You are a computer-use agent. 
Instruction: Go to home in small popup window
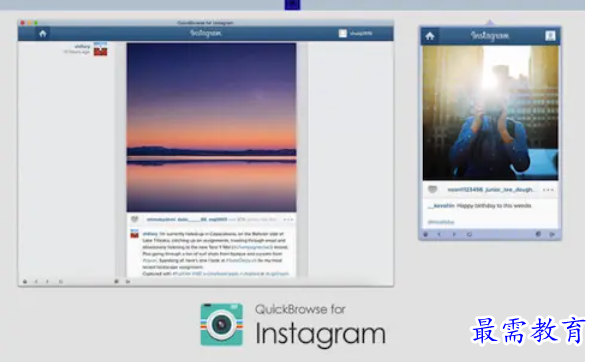tap(430, 36)
